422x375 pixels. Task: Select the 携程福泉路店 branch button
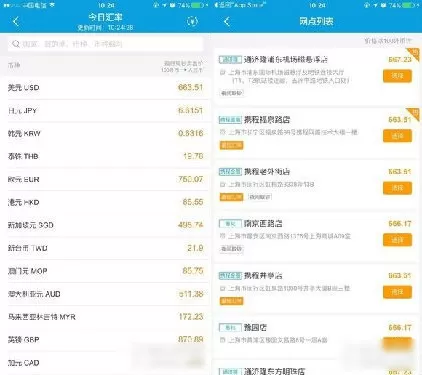click(397, 136)
